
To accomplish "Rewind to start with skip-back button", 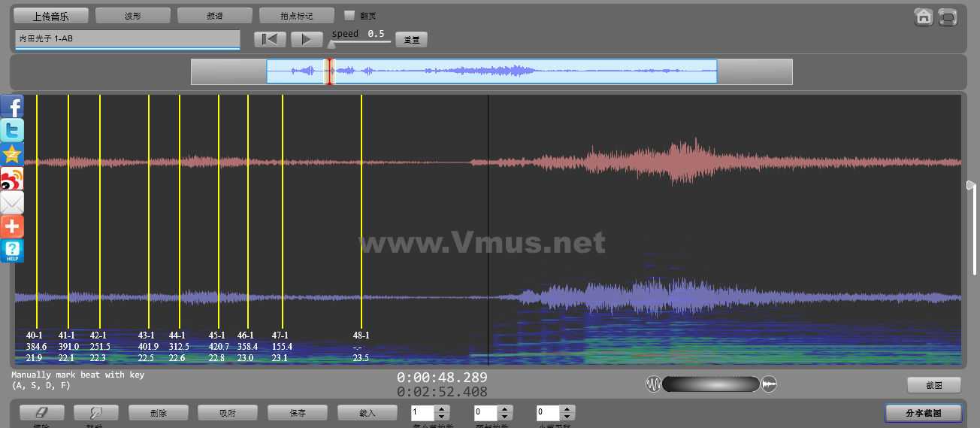I will (270, 39).
